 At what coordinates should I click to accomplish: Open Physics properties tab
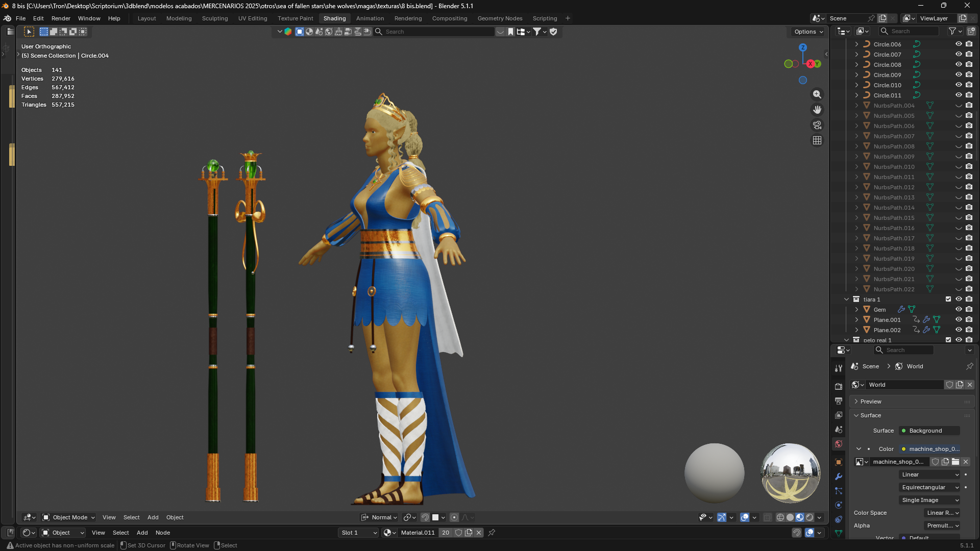pos(839,505)
